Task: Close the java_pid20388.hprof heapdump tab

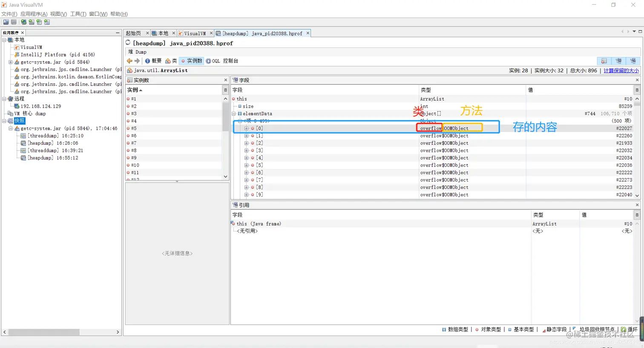Action: pos(308,33)
